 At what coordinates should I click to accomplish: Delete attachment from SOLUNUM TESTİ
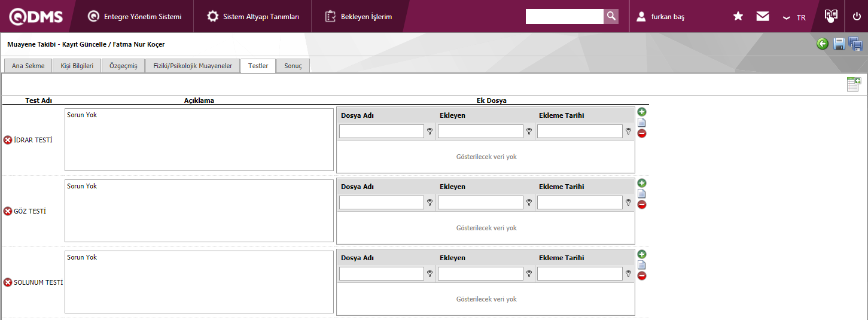coord(642,276)
